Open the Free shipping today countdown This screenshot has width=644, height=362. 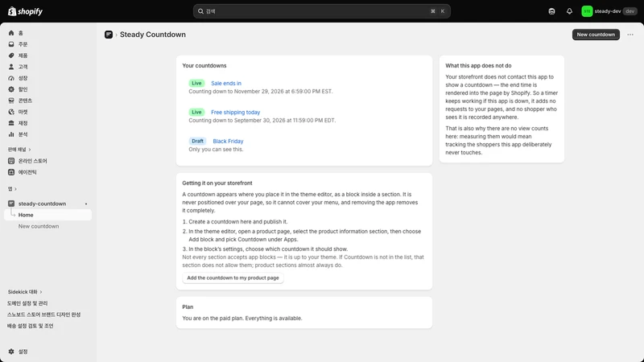[235, 112]
